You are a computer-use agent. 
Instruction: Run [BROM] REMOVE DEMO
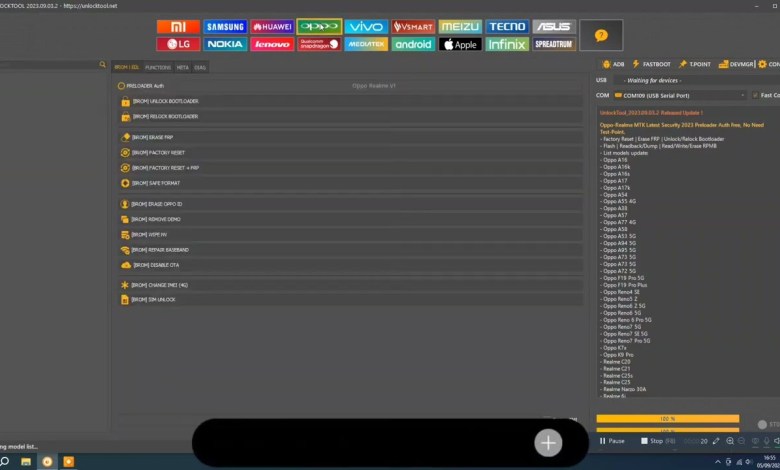[x=350, y=219]
